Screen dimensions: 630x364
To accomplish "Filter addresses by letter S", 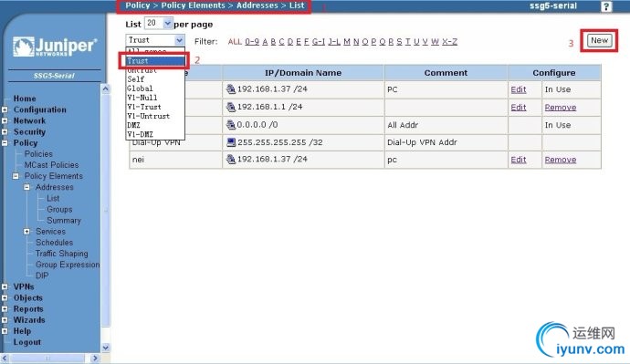I will [x=399, y=41].
